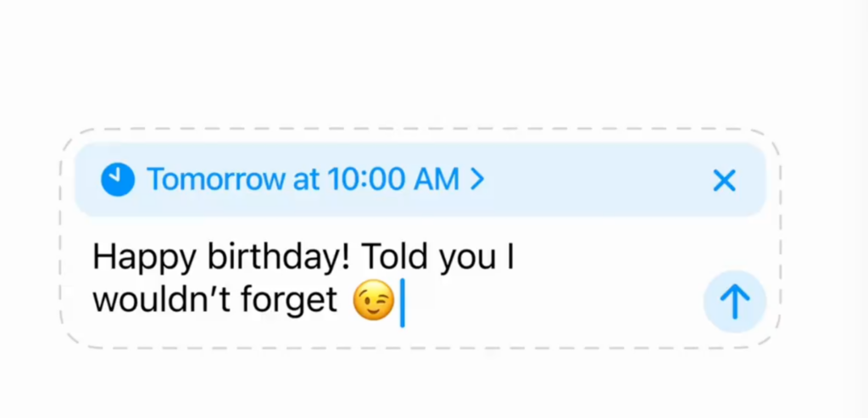
Task: Click the word "wouldn't" in the message
Action: point(160,299)
